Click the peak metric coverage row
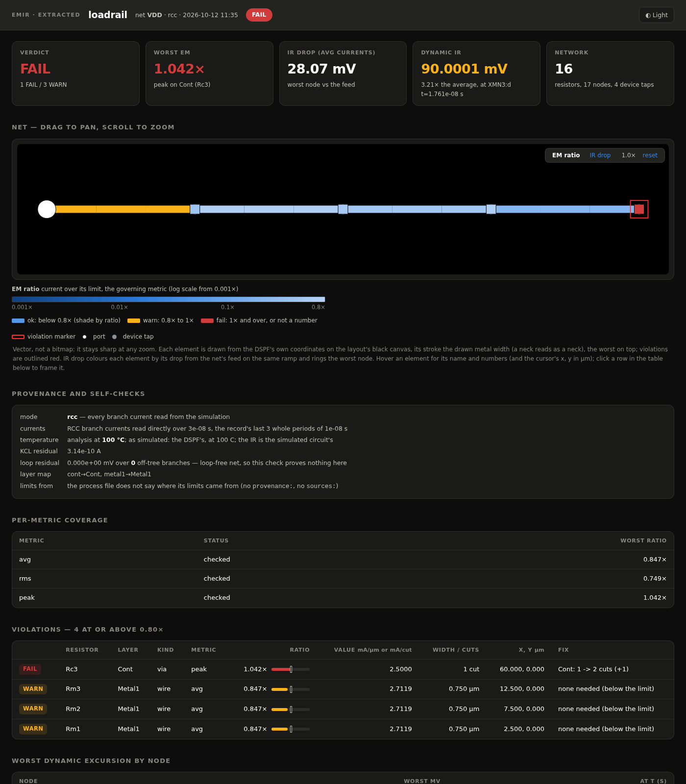The image size is (686, 784). click(x=343, y=598)
